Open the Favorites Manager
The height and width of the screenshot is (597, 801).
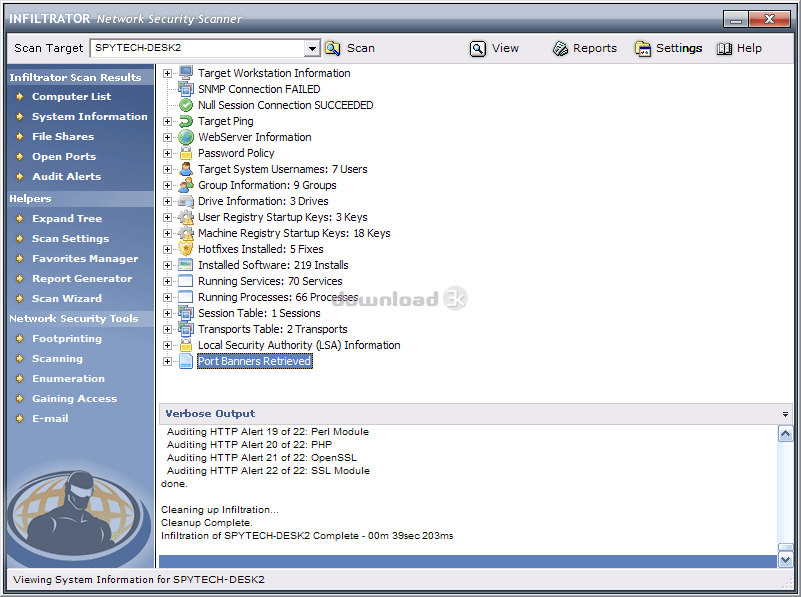(85, 258)
